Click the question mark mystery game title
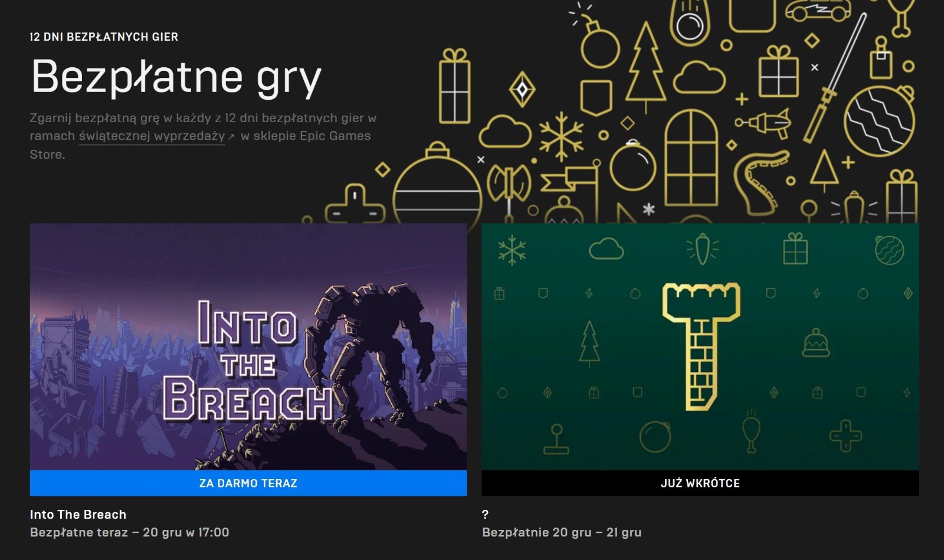 [485, 514]
